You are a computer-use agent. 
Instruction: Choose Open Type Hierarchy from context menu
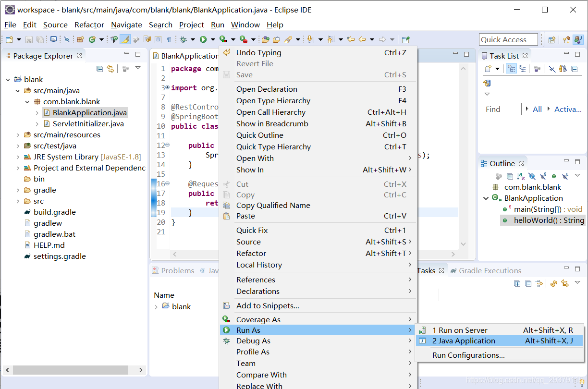coord(273,100)
